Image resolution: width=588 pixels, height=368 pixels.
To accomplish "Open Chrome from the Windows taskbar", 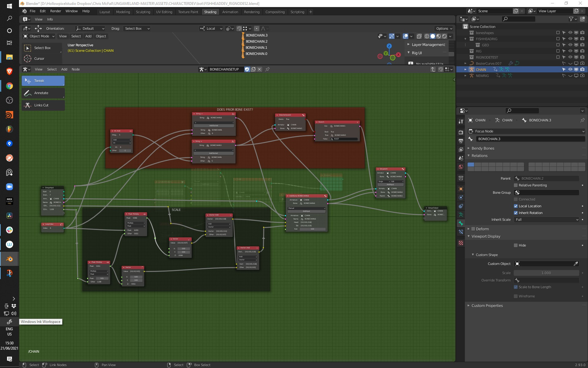I will 9,86.
